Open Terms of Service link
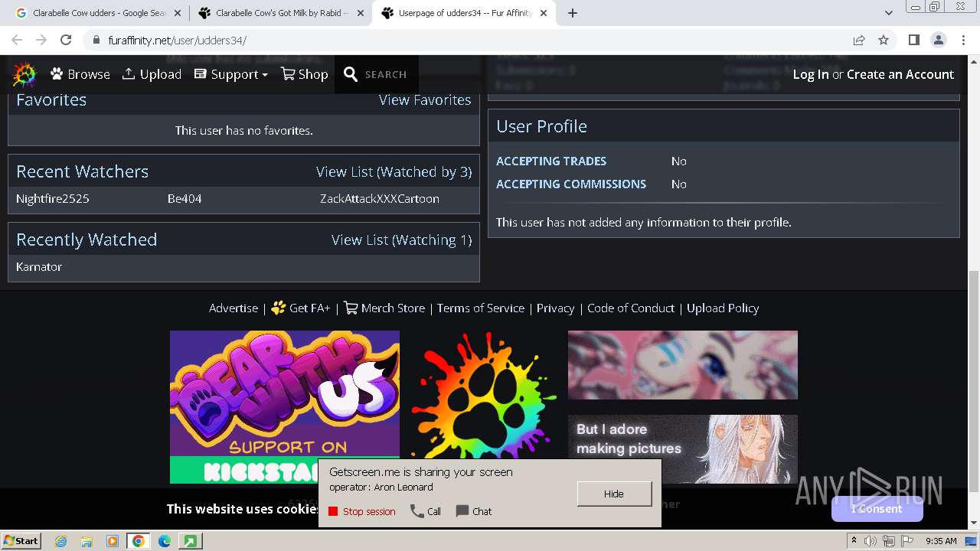980x551 pixels. (481, 308)
